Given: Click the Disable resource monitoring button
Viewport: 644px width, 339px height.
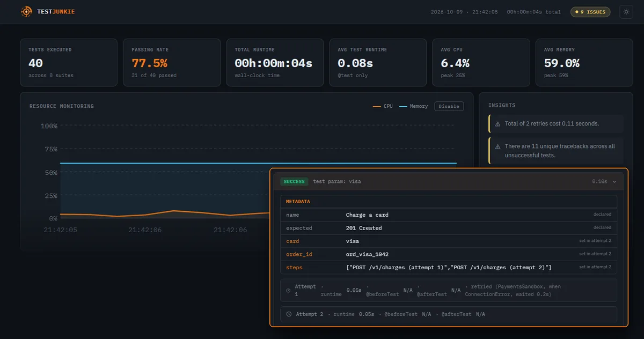Looking at the screenshot, I should [x=449, y=106].
